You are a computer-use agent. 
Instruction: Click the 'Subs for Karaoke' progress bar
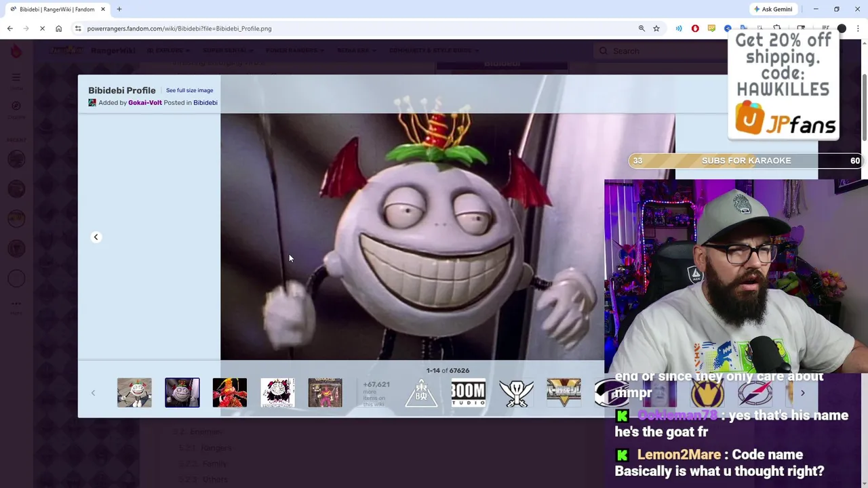pyautogui.click(x=746, y=161)
